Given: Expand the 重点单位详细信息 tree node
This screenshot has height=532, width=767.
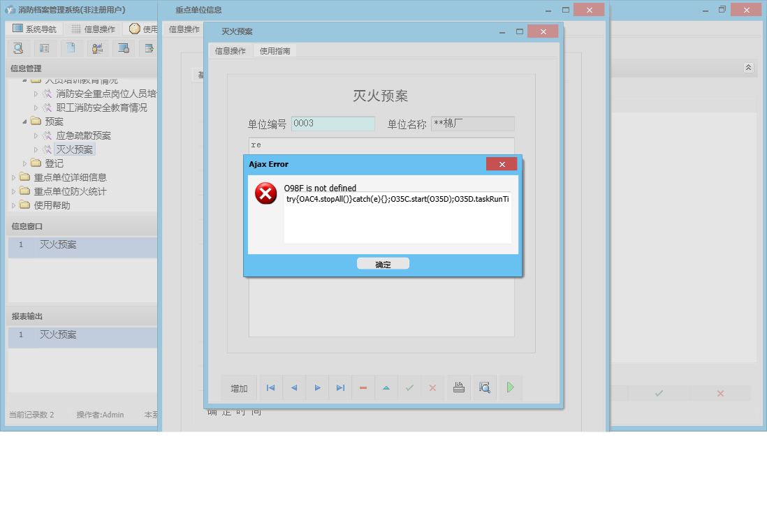Looking at the screenshot, I should pyautogui.click(x=12, y=177).
